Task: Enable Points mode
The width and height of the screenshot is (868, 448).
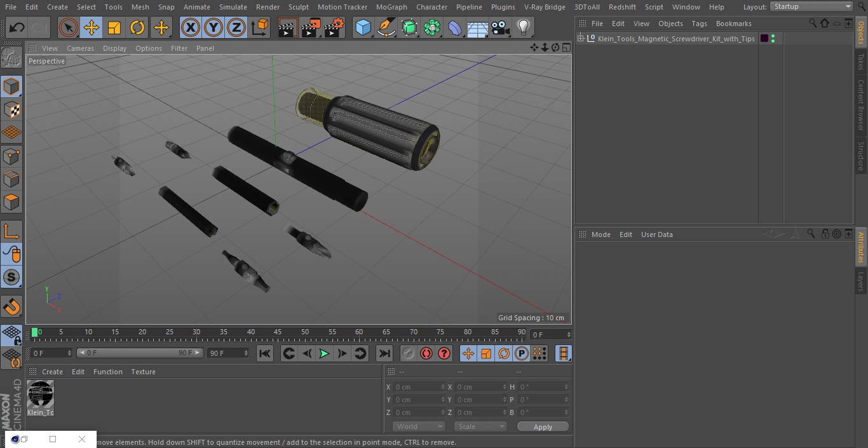Action: coord(11,156)
